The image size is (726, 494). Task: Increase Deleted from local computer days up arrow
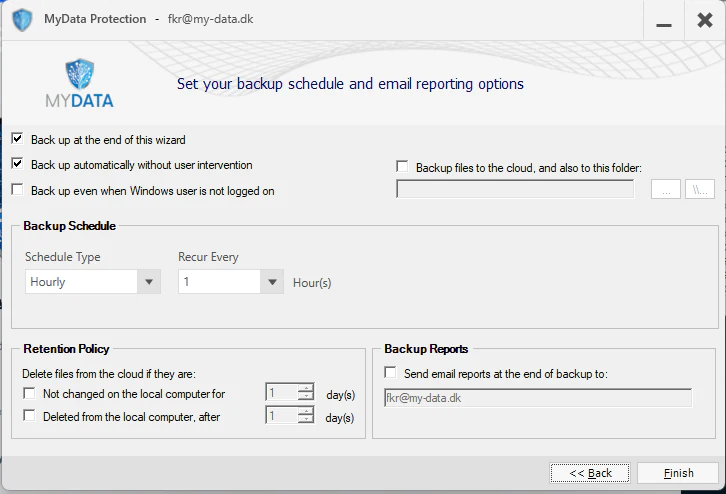(306, 410)
